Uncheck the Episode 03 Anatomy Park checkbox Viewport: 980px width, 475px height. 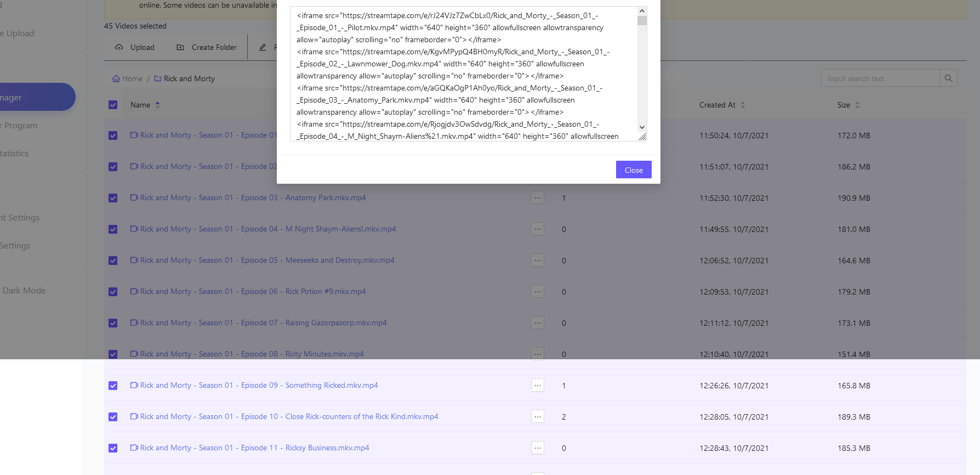pos(113,198)
